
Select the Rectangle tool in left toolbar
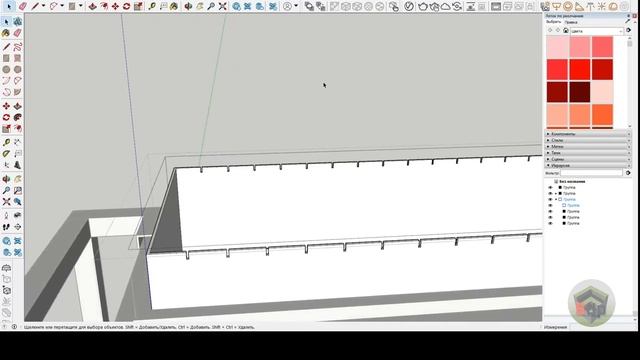(6, 58)
